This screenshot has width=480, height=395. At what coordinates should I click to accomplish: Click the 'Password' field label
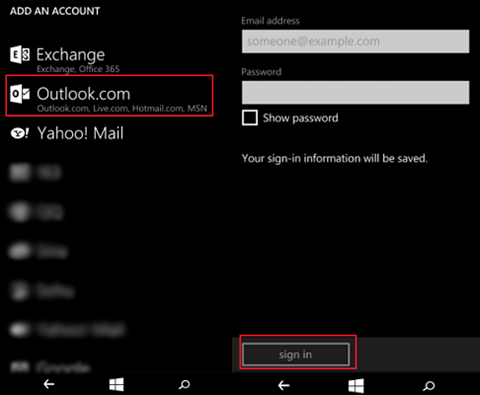tap(261, 72)
